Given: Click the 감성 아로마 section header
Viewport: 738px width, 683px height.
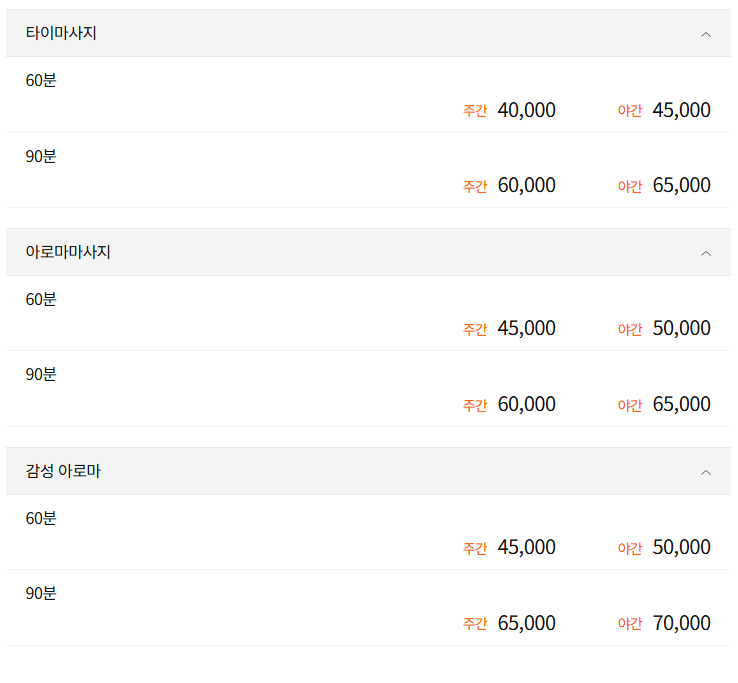Looking at the screenshot, I should 63,471.
